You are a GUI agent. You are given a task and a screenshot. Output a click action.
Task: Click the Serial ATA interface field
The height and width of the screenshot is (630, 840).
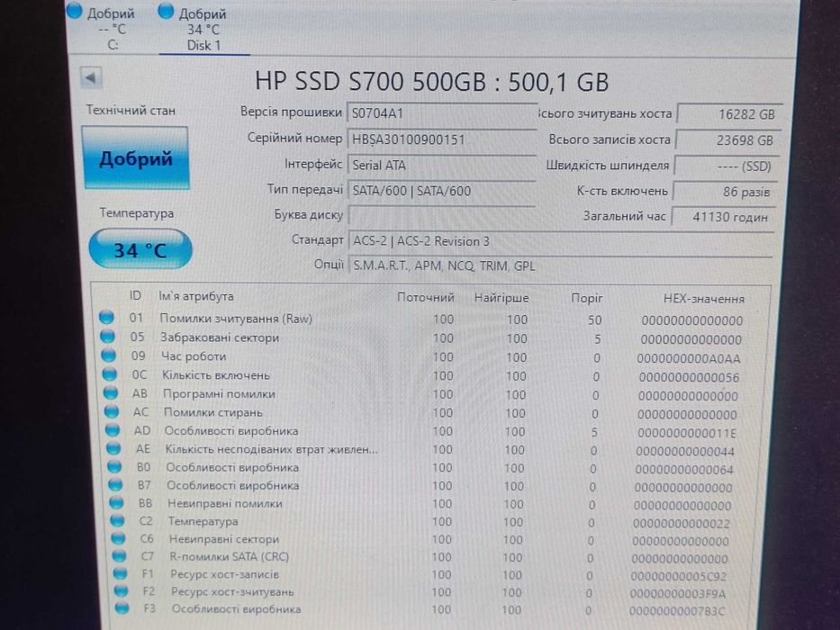pyautogui.click(x=442, y=165)
